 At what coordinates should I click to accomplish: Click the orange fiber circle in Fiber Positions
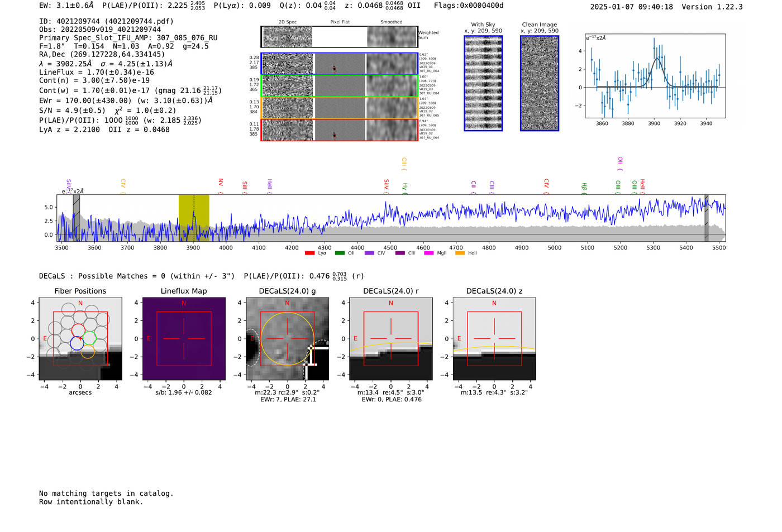(88, 351)
